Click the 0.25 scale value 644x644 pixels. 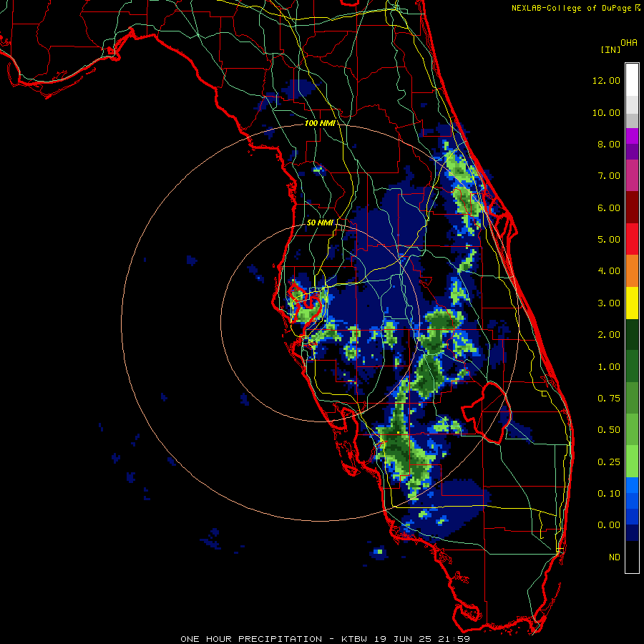pos(609,462)
